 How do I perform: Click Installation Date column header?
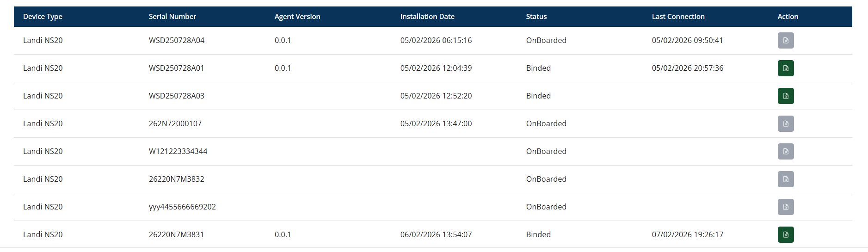pos(427,17)
